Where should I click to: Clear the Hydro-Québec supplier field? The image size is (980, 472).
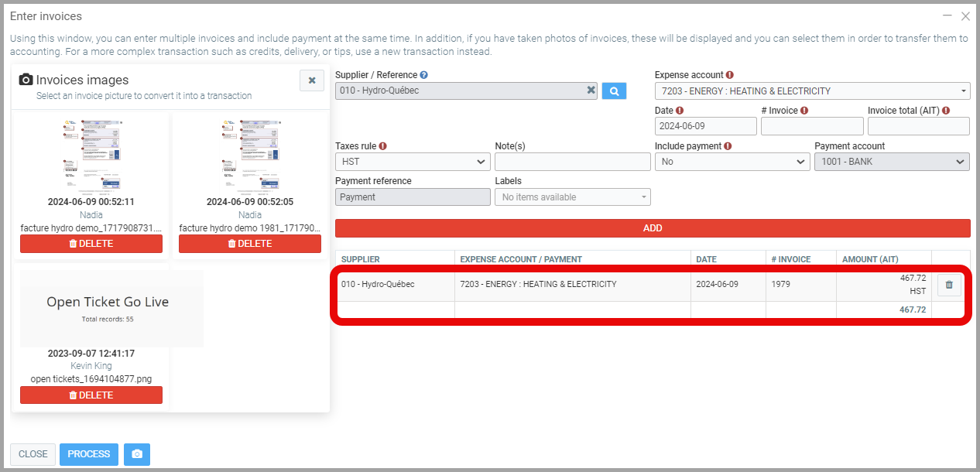(591, 91)
